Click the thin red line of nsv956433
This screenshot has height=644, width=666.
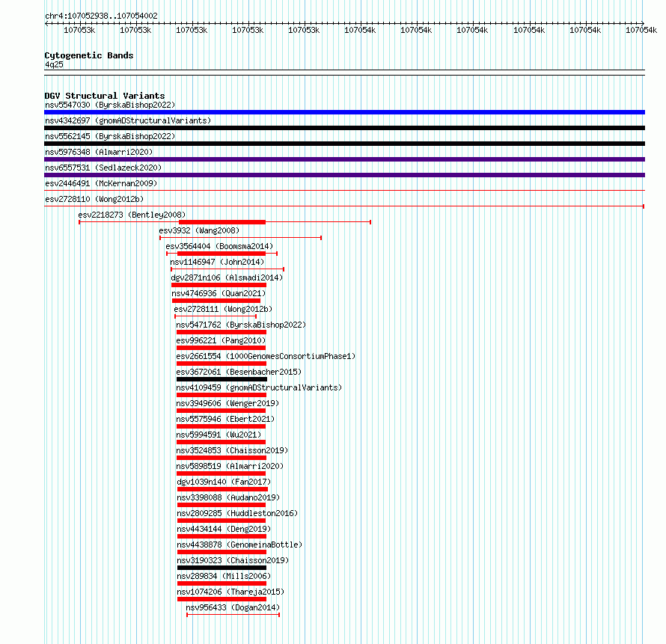(x=233, y=615)
